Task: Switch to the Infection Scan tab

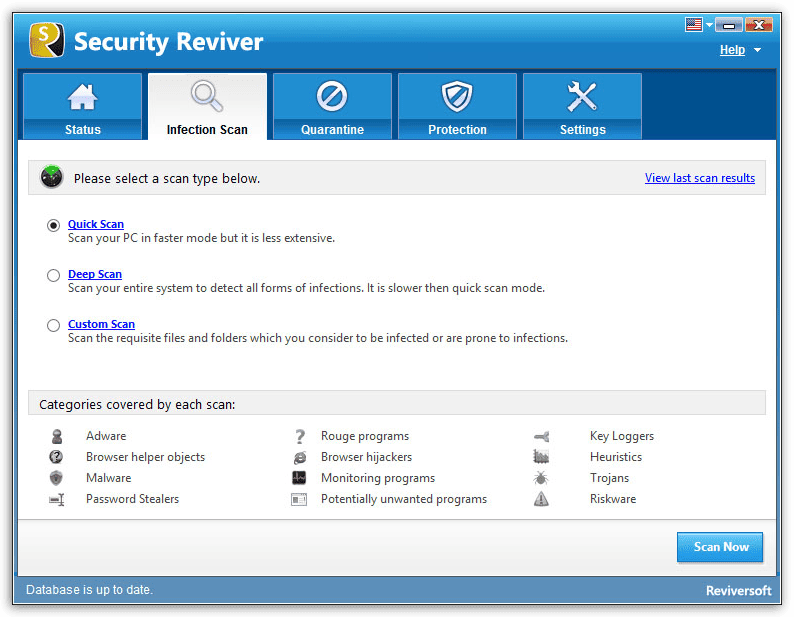Action: 207,106
